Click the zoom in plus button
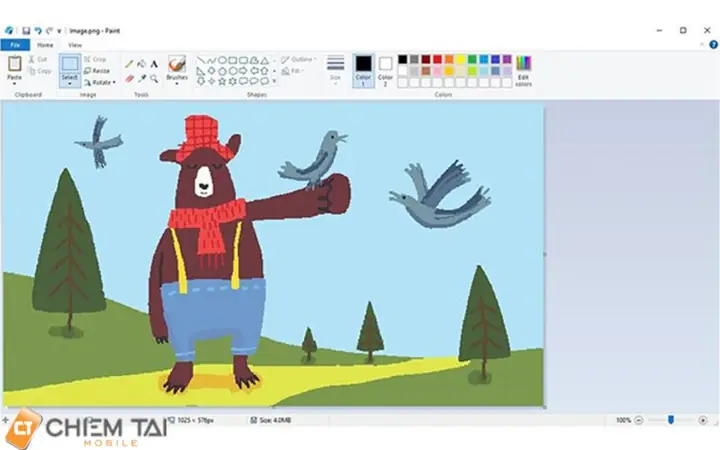This screenshot has width=720, height=450. [x=703, y=420]
